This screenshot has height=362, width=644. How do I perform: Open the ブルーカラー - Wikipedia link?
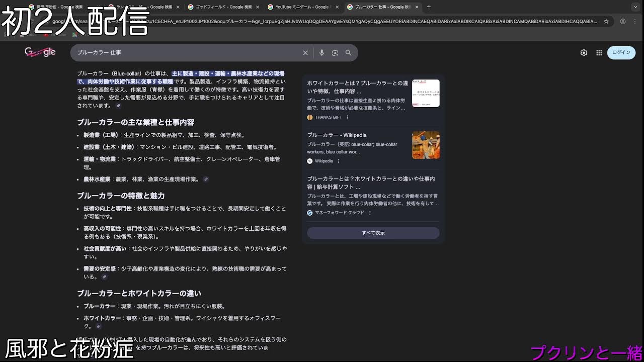point(337,135)
